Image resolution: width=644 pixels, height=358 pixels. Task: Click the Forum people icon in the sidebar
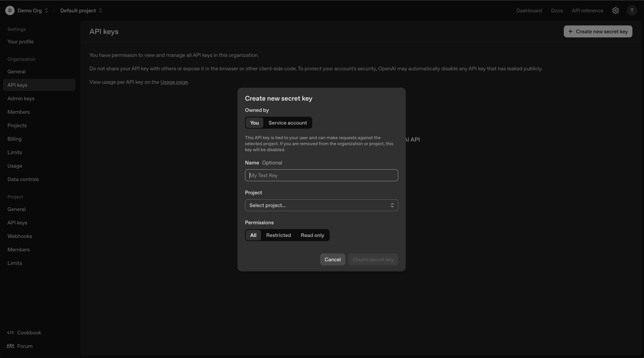tap(10, 346)
